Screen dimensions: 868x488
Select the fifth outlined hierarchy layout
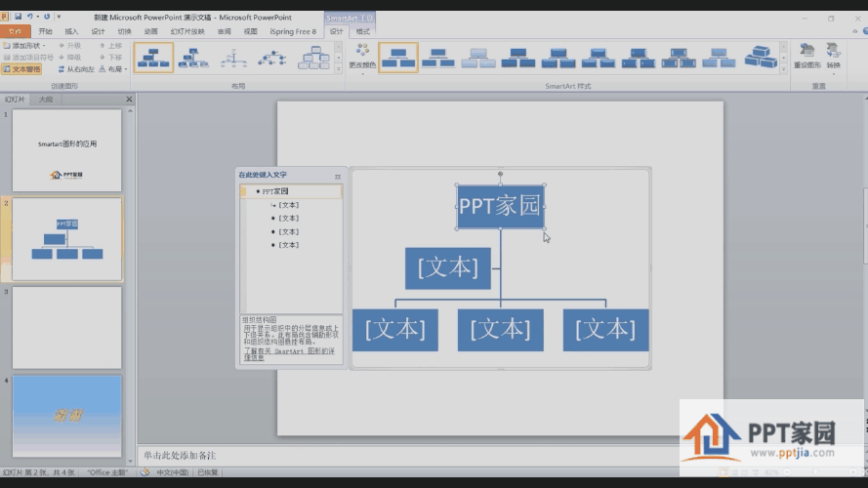click(x=313, y=58)
